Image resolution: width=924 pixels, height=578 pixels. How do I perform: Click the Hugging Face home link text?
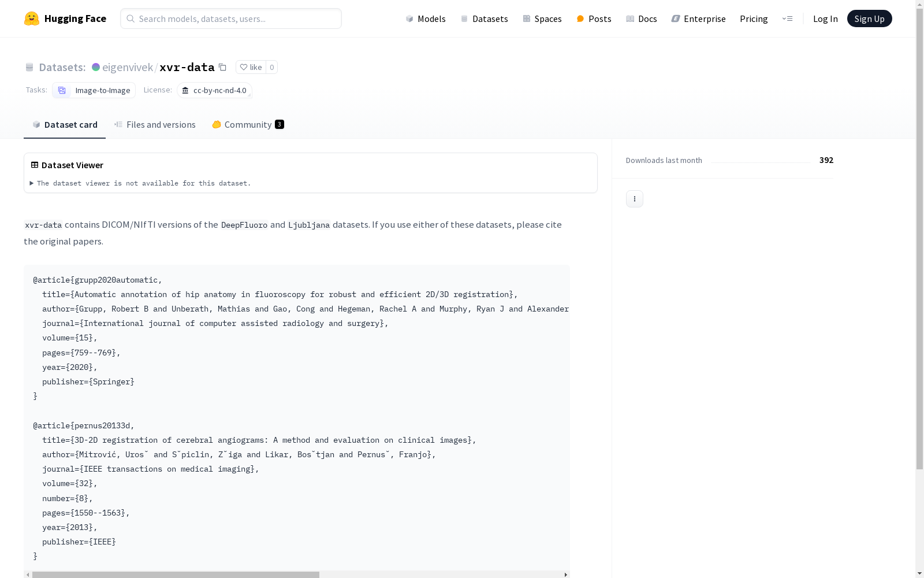pos(75,18)
